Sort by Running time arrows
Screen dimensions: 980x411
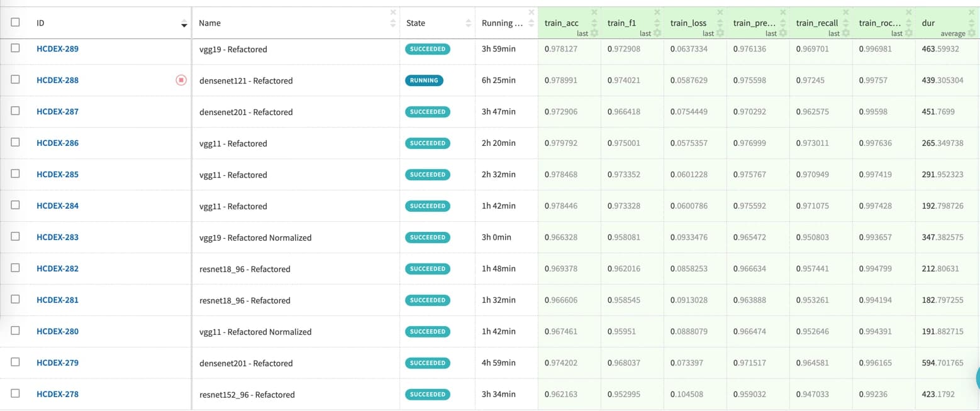click(532, 23)
